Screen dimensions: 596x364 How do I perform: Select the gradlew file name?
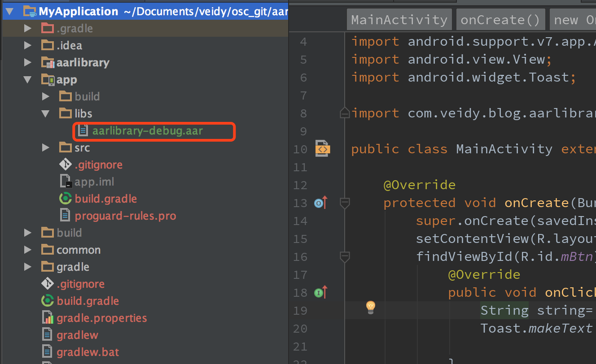click(x=77, y=335)
